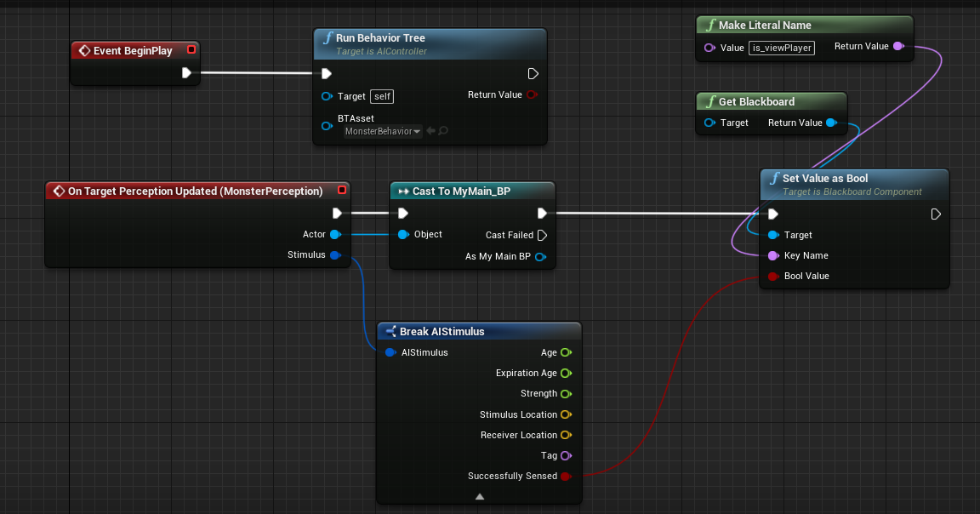Click Set Value as Bool execution output pin
980x514 pixels.
coord(936,214)
